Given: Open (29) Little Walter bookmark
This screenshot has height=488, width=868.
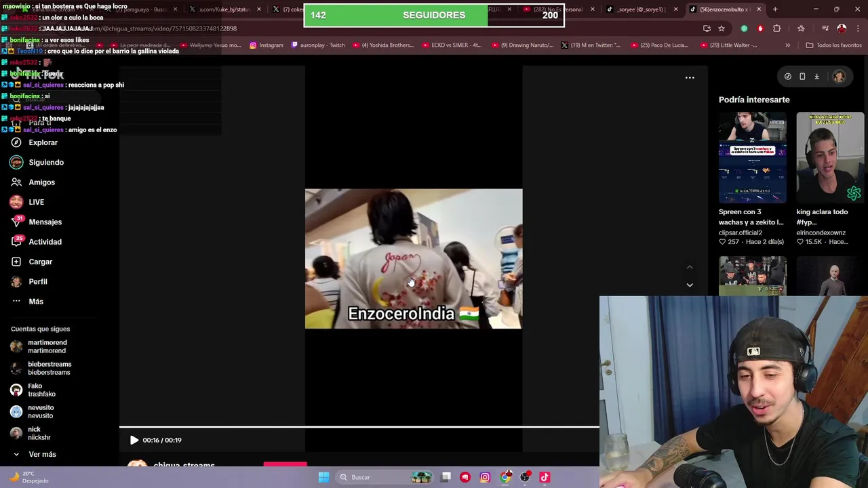Looking at the screenshot, I should (x=728, y=45).
